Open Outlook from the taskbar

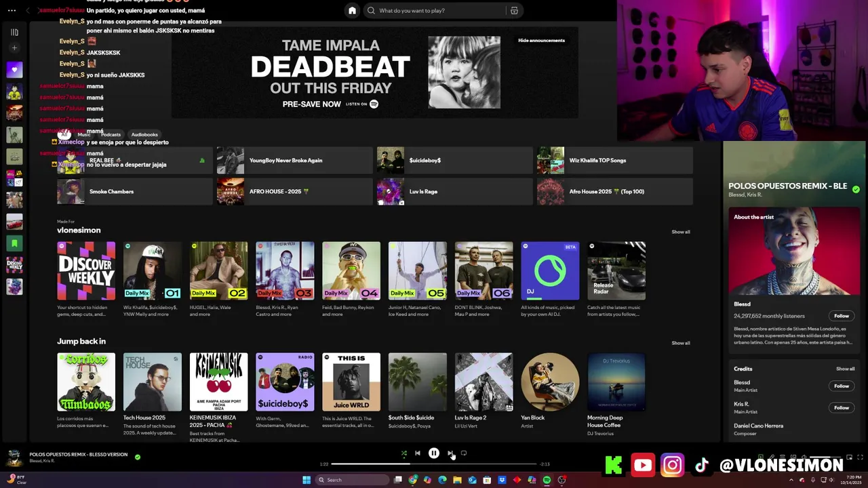pos(473,480)
